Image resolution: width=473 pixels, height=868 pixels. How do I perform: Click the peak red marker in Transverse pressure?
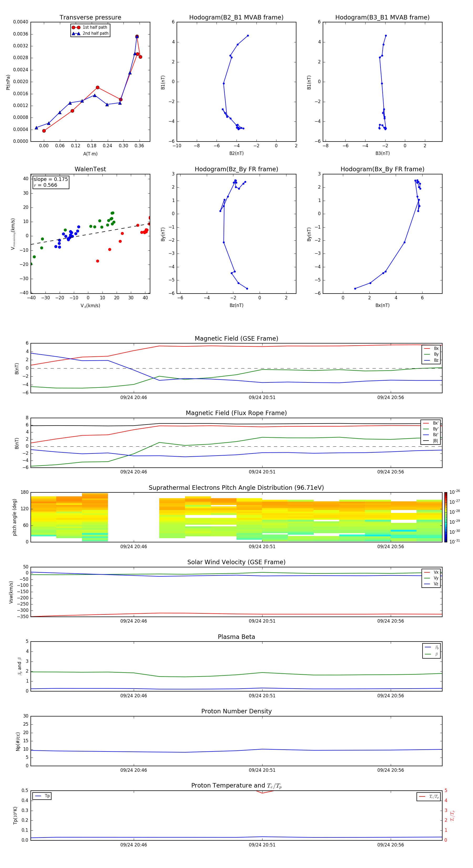[x=137, y=36]
